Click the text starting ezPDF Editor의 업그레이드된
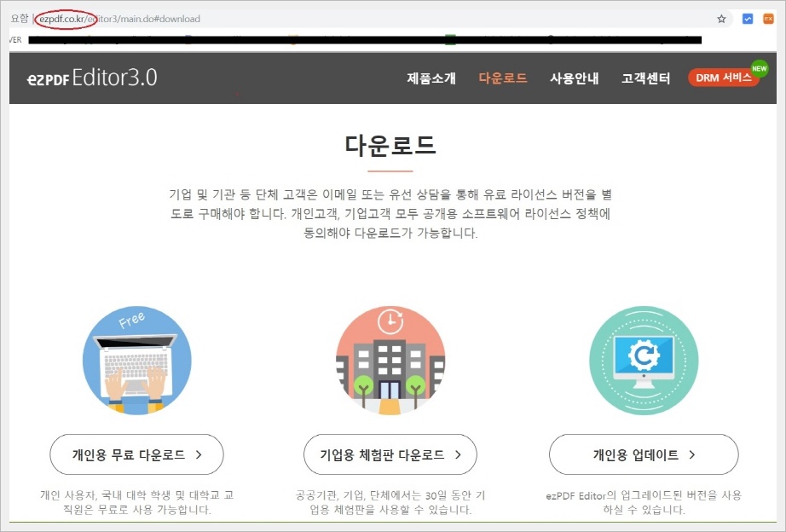This screenshot has width=786, height=532. pyautogui.click(x=644, y=502)
